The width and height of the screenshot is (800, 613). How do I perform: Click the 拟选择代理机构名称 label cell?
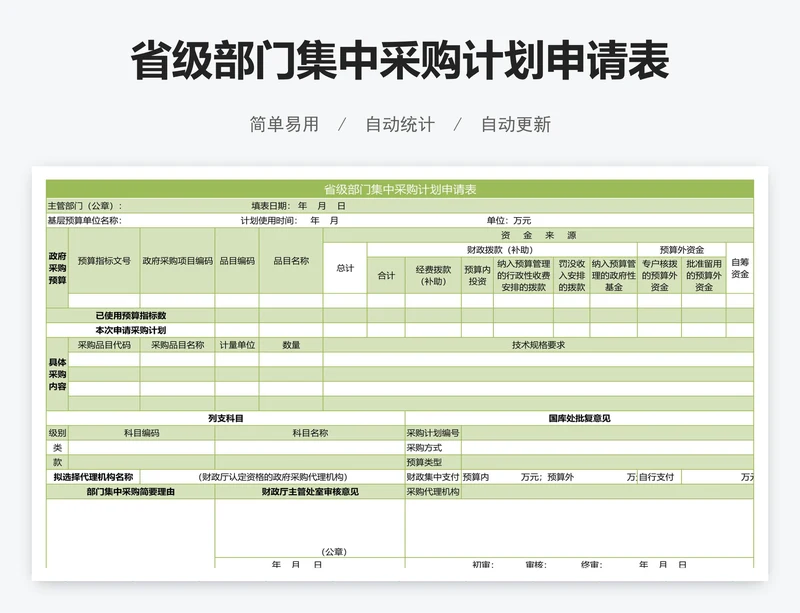coord(93,477)
